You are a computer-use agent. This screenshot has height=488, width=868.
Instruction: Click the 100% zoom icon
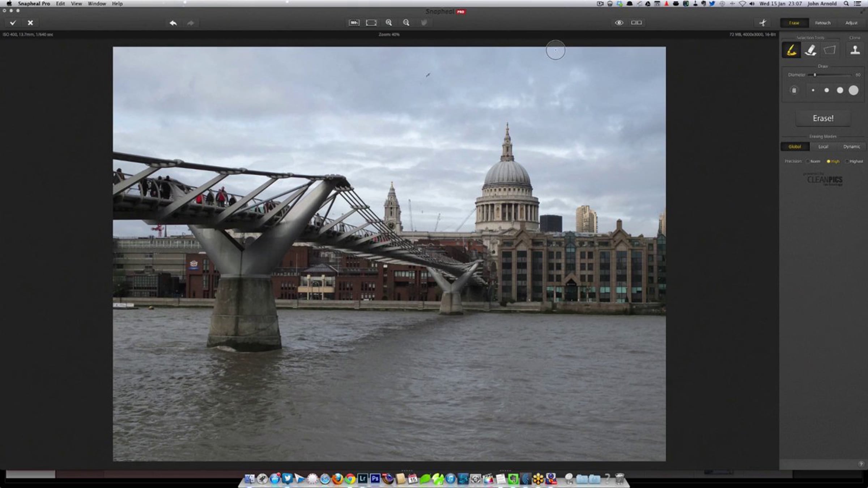pyautogui.click(x=354, y=23)
